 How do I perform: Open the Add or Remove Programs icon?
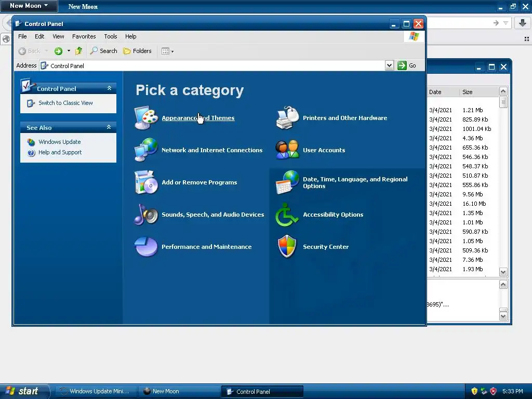pos(146,182)
